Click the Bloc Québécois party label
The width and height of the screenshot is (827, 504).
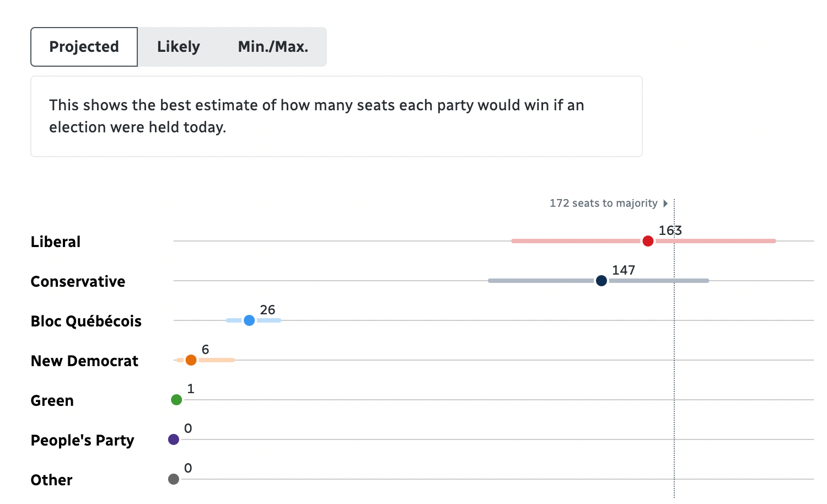pos(86,321)
